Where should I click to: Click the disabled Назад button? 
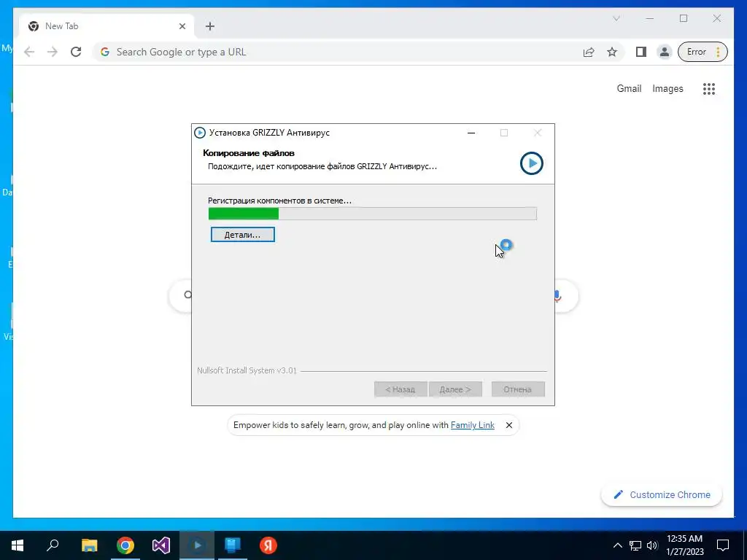point(400,389)
